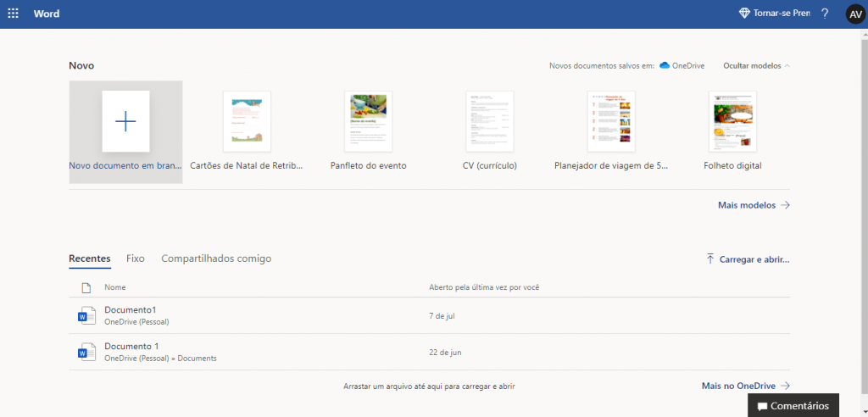Image resolution: width=868 pixels, height=417 pixels.
Task: Click Aberto pela última vez column header
Action: coord(484,287)
